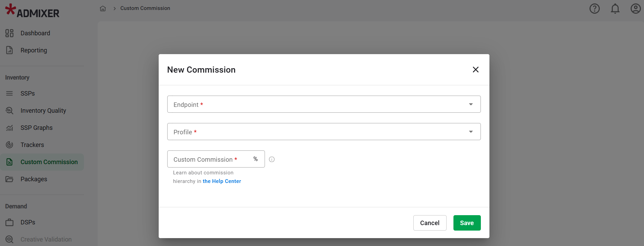Open notifications bell icon
Viewport: 644px width, 246px height.
click(x=615, y=9)
